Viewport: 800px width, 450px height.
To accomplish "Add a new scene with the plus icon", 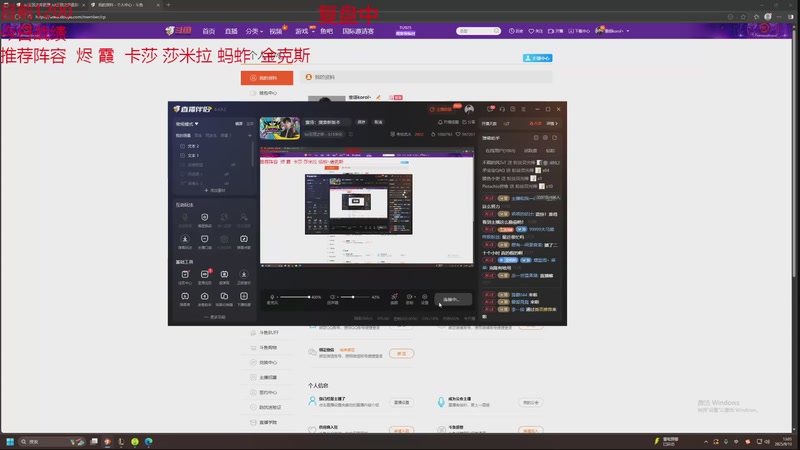I will tap(249, 136).
